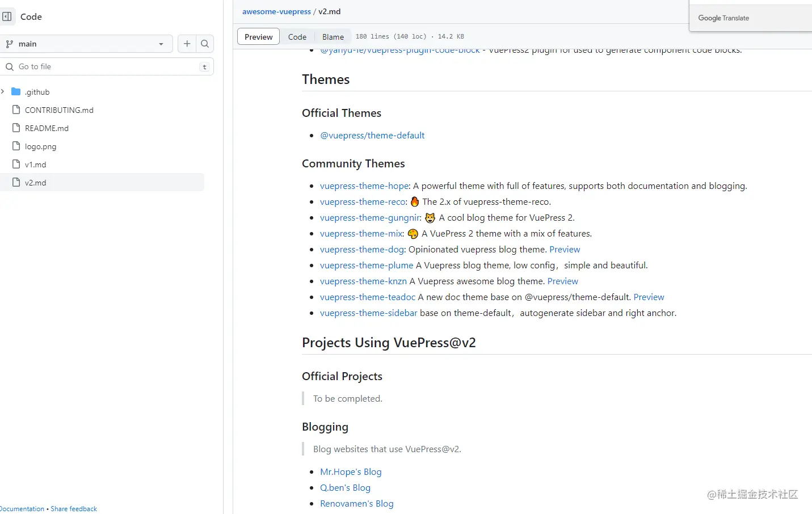Click the cat emoji beside vuepress-theme-gungnir

tap(430, 218)
